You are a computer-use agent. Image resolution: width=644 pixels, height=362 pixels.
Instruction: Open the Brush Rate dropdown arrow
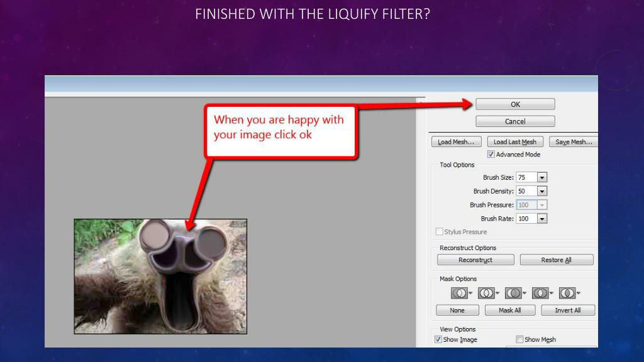(542, 219)
